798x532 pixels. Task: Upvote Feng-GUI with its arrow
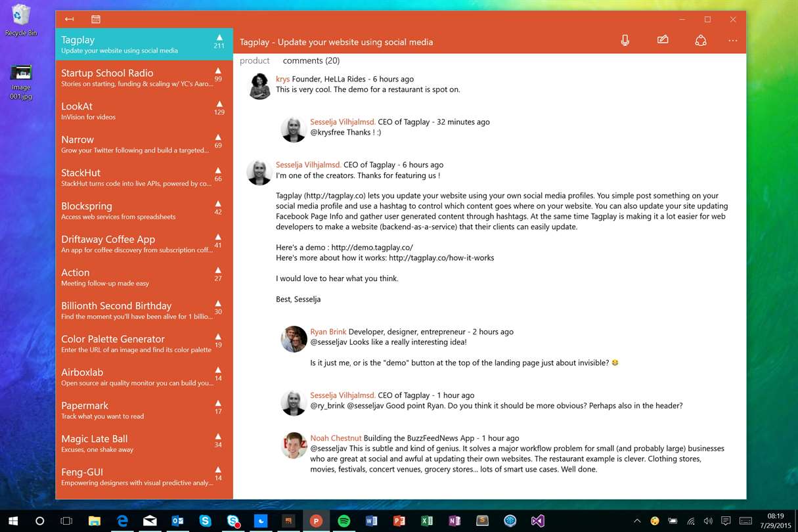219,470
